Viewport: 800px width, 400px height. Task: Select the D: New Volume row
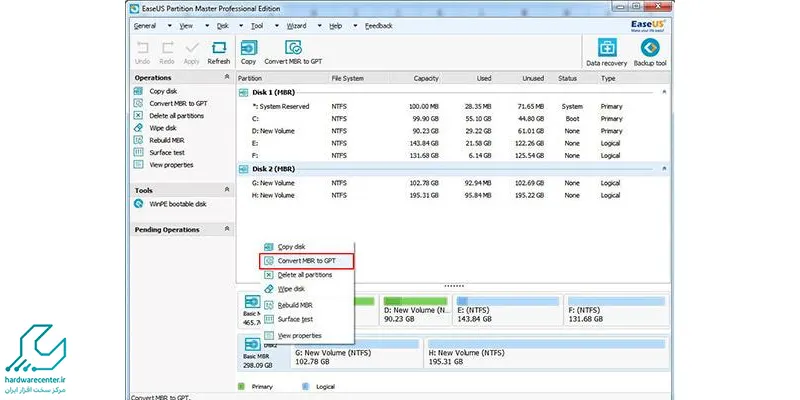pos(453,131)
